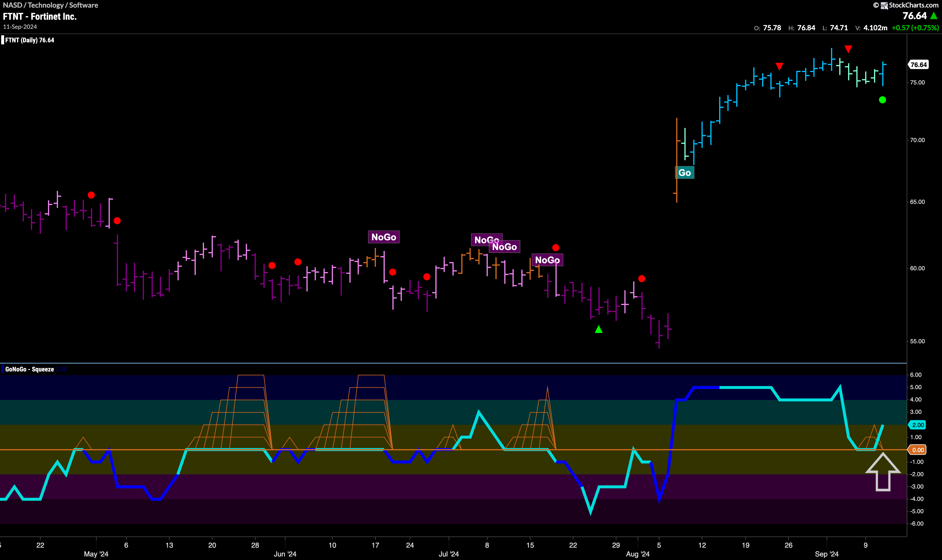Click the red dot at end of May
The image size is (942, 560).
272,266
